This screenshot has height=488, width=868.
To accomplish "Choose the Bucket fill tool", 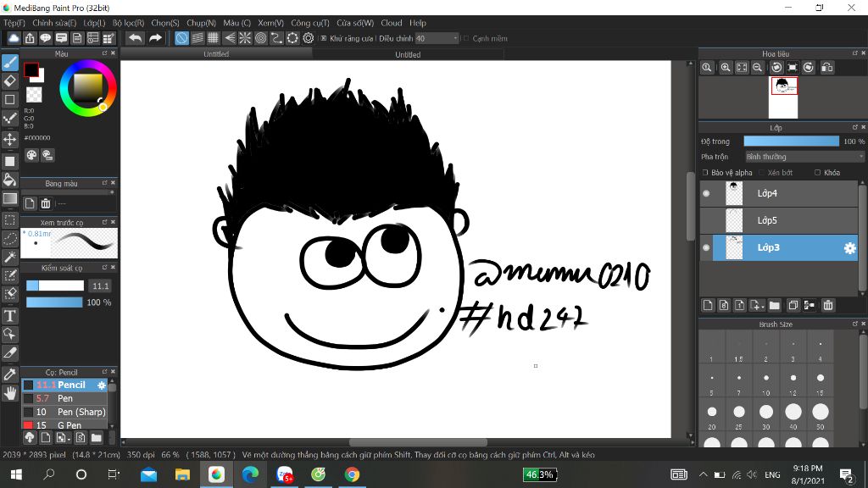I will pyautogui.click(x=10, y=180).
